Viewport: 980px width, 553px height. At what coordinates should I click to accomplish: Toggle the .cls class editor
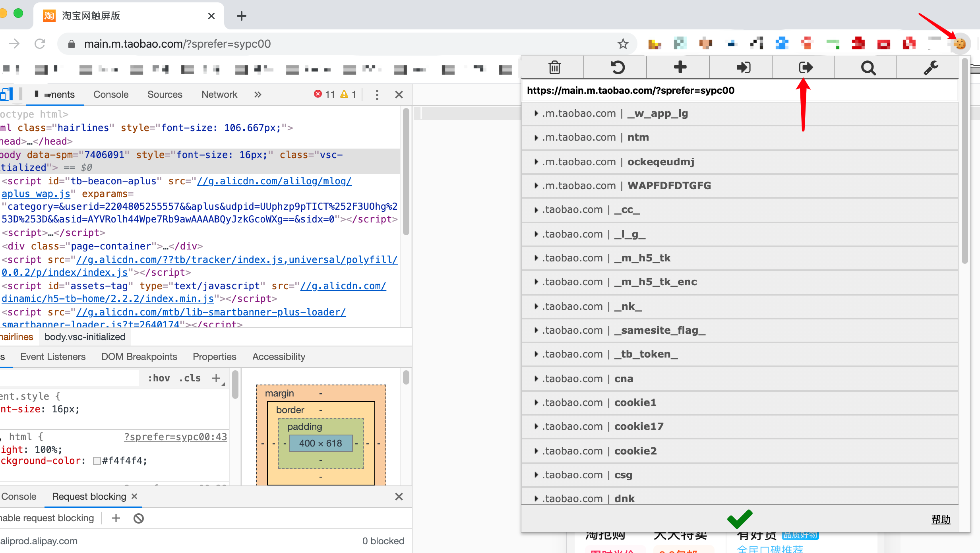190,378
